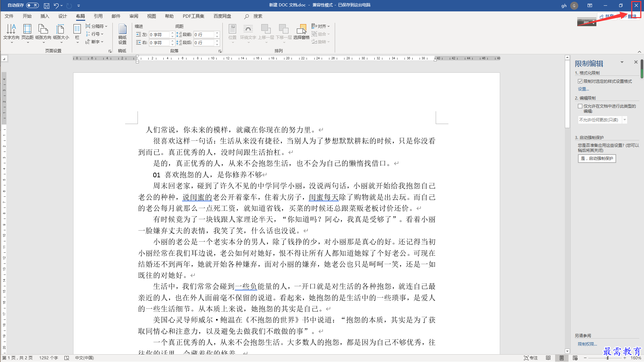Switch to the 开始 tab
The height and width of the screenshot is (362, 644).
[27, 16]
